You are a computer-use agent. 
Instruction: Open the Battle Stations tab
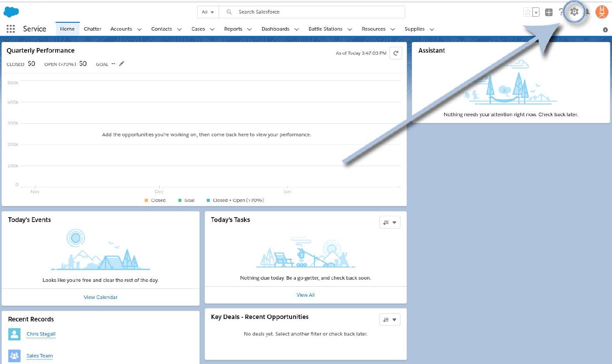point(325,29)
